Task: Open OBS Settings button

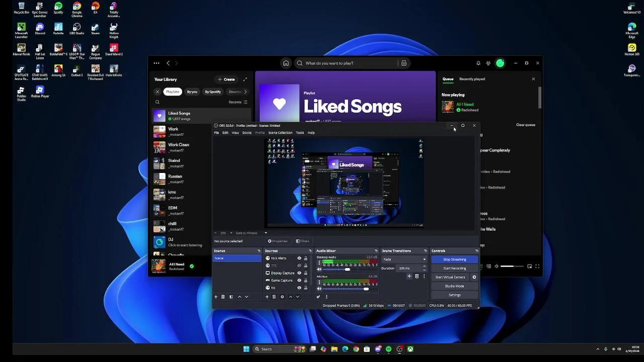Action: (x=454, y=295)
